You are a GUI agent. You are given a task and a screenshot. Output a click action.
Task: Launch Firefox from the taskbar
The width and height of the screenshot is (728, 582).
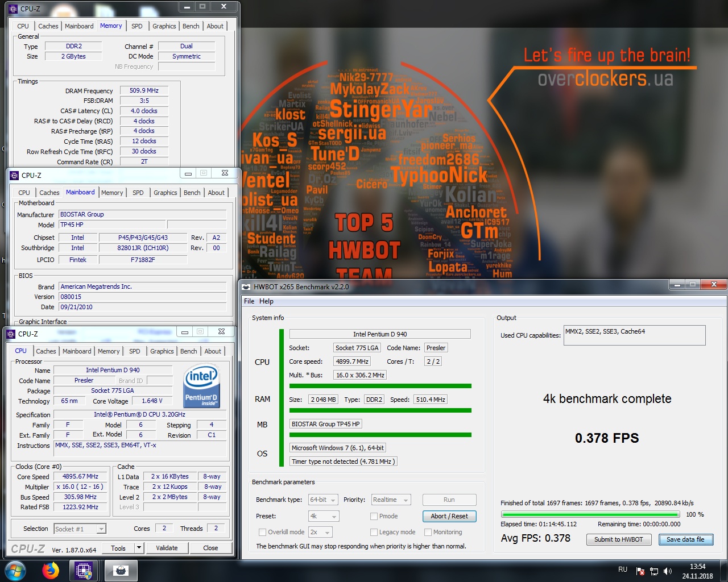click(51, 570)
